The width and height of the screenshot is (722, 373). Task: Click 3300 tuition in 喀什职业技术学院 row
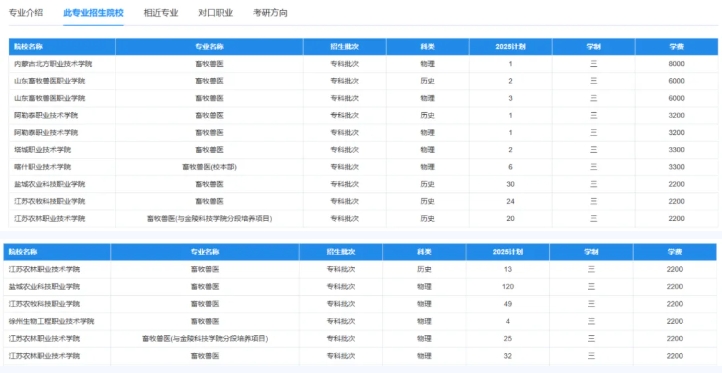pyautogui.click(x=676, y=167)
